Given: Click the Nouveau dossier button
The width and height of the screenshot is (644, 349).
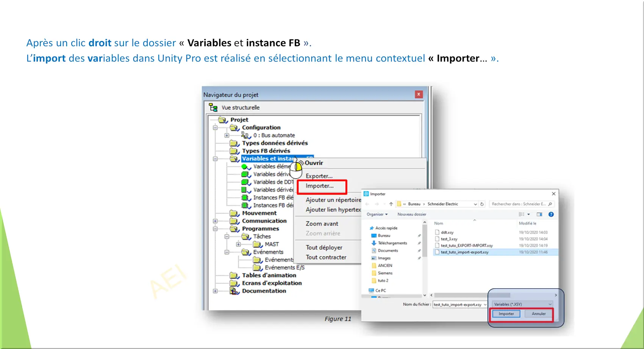Looking at the screenshot, I should [412, 214].
